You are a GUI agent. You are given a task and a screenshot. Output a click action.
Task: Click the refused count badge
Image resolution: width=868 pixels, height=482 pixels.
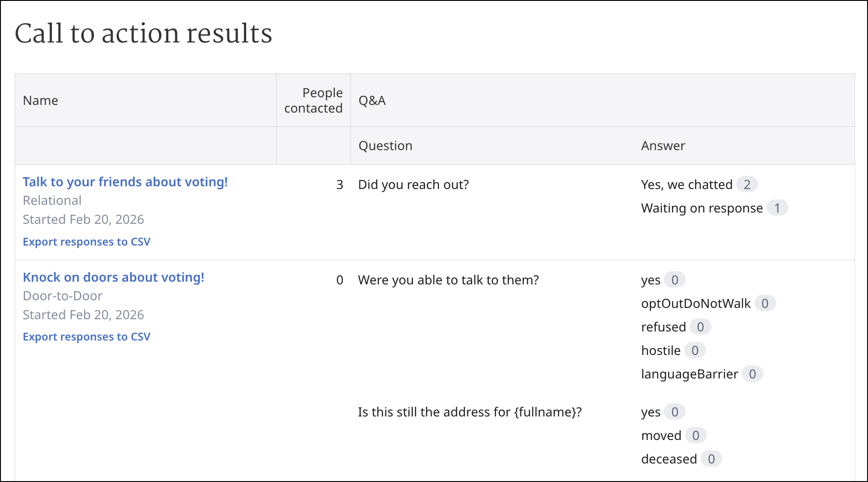700,327
